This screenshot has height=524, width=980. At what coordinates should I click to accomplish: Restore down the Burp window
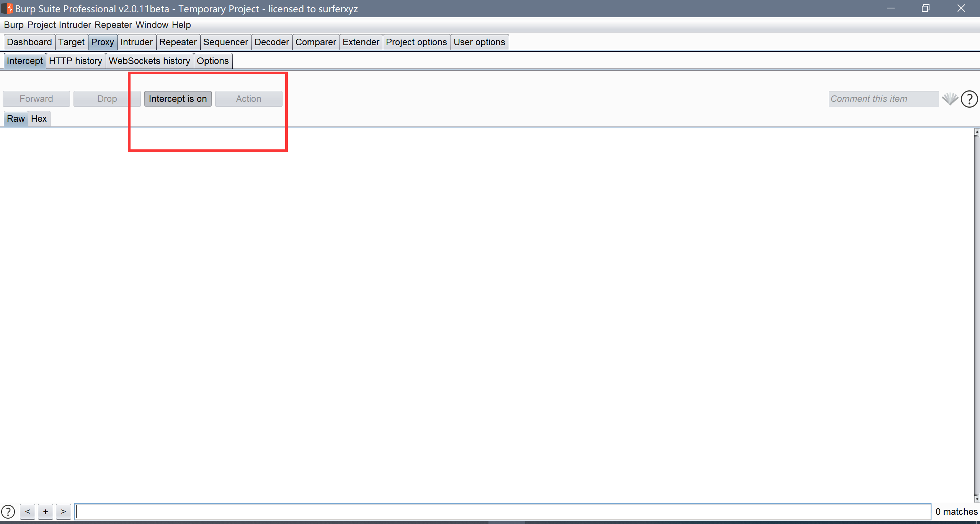coord(926,8)
